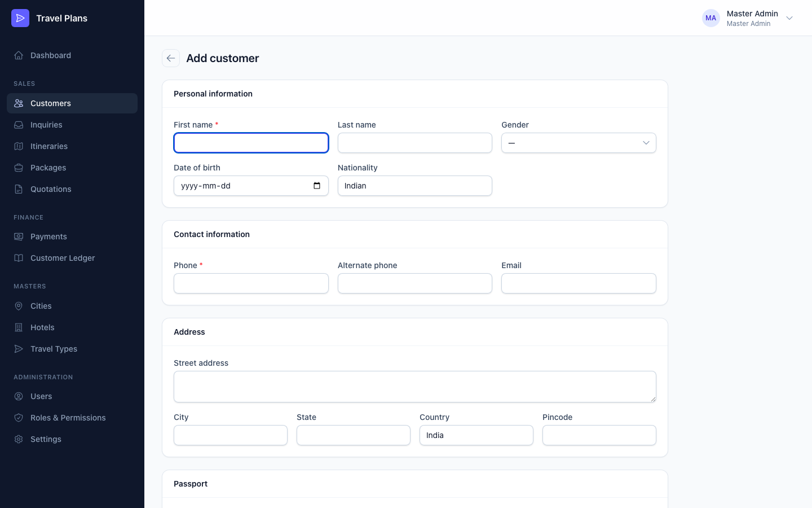This screenshot has width=812, height=508.
Task: Click the Passport section title
Action: 191,484
